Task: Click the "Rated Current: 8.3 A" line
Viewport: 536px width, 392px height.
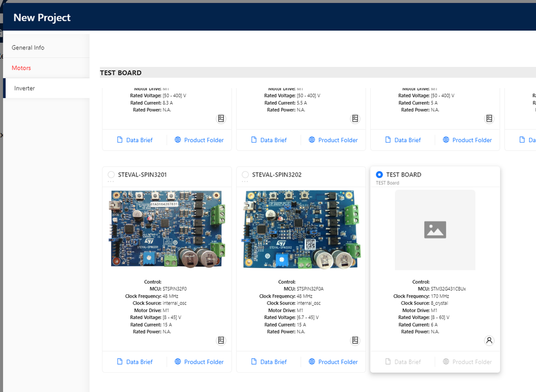Action: coord(151,103)
